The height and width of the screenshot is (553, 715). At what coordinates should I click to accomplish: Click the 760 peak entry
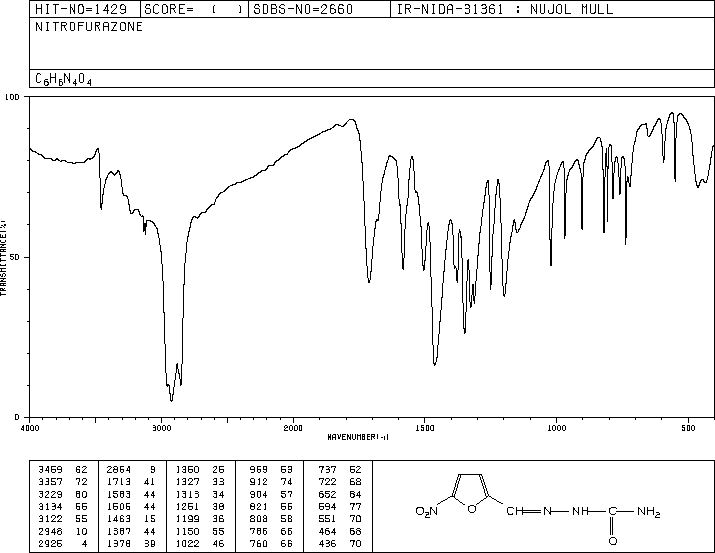point(271,544)
